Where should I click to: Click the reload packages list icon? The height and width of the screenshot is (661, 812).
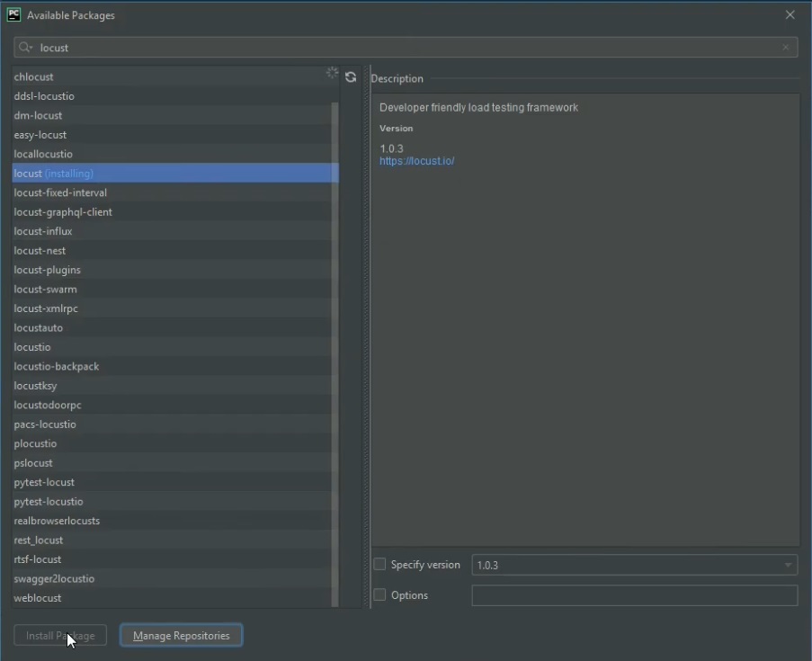[x=351, y=77]
